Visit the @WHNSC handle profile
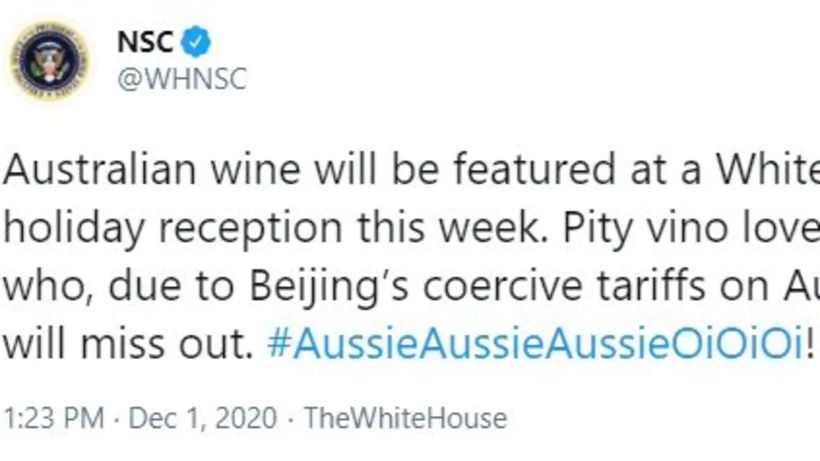The width and height of the screenshot is (820, 461). click(182, 79)
